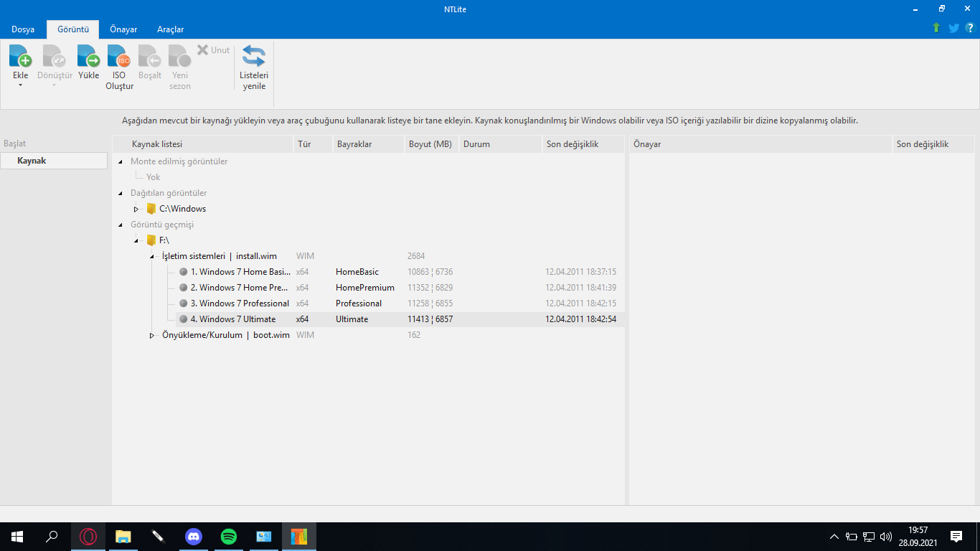Click the 11413 | 6857 size value
980x551 pixels.
click(430, 319)
